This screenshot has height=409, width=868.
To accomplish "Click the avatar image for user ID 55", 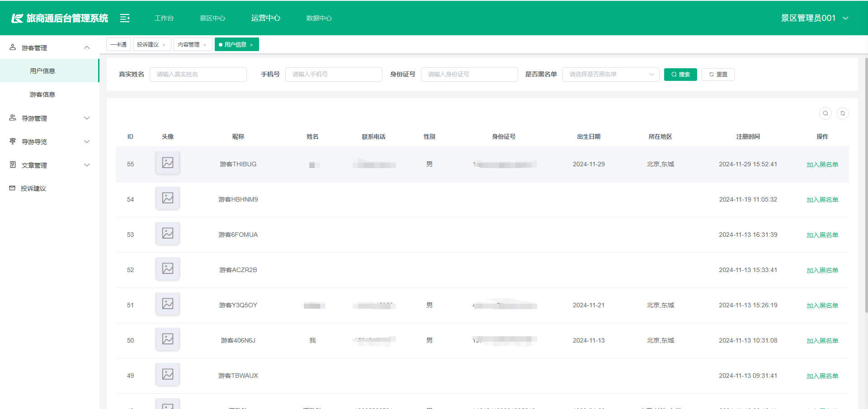I will [168, 163].
